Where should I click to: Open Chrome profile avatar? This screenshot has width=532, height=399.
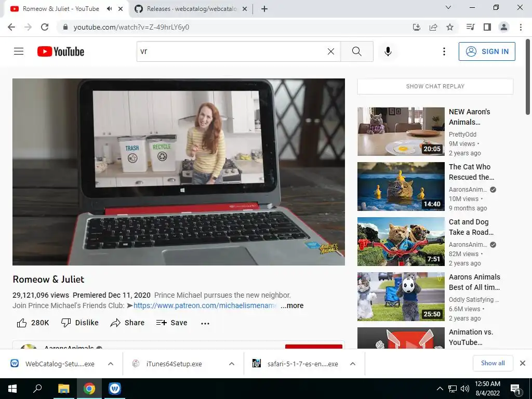pyautogui.click(x=504, y=27)
